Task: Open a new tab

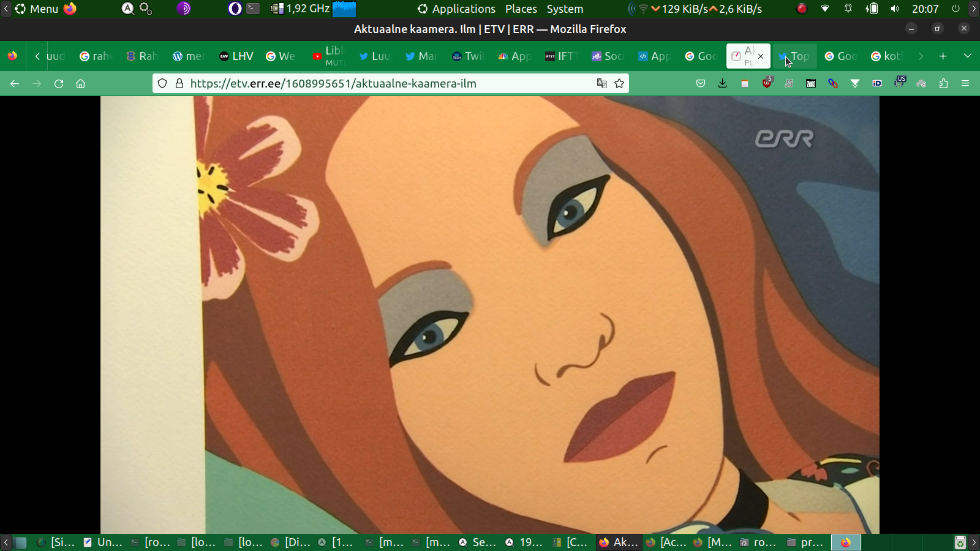Action: [943, 56]
